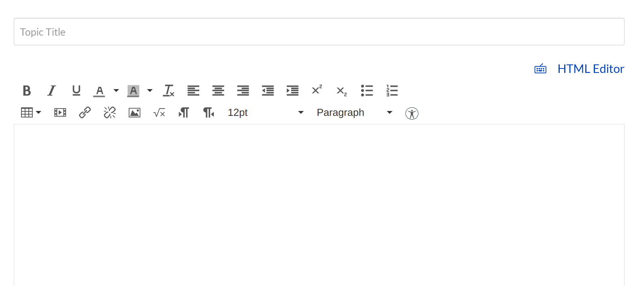Viewport: 644px width, 286px height.
Task: Toggle bold formatting
Action: [27, 91]
